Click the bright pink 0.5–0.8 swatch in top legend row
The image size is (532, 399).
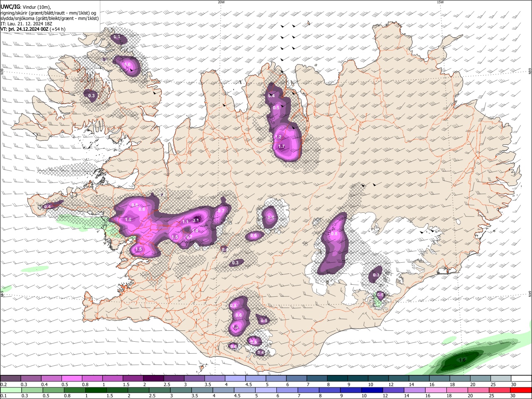tap(71, 379)
